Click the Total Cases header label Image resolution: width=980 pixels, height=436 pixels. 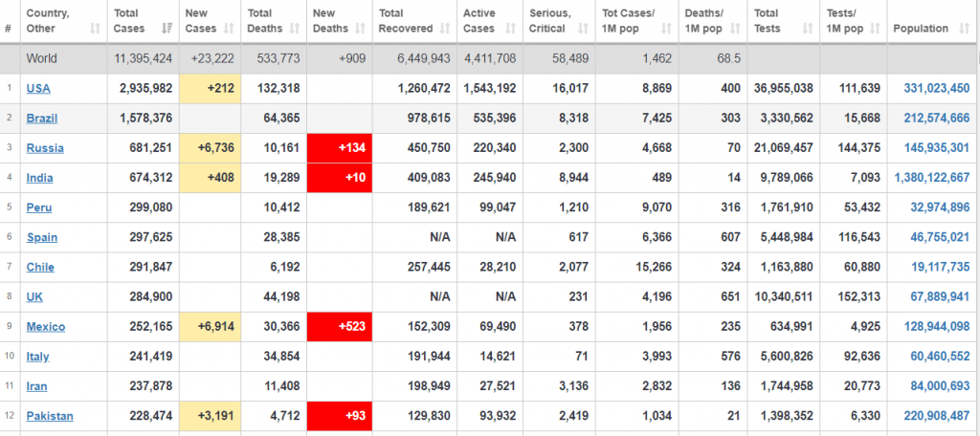[x=129, y=21]
